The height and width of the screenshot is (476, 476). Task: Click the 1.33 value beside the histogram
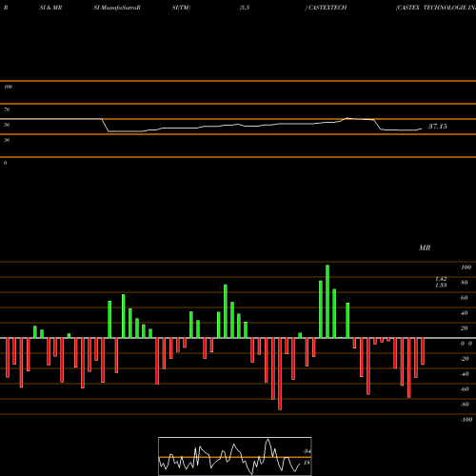click(441, 286)
